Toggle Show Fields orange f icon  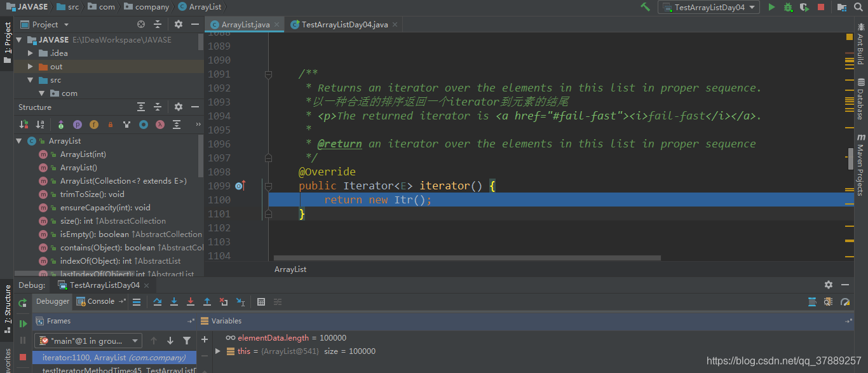tap(93, 125)
